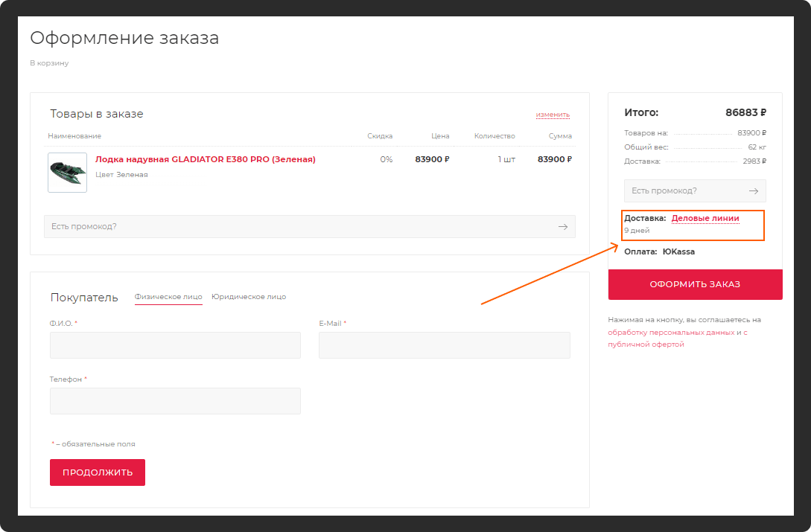811x532 pixels.
Task: Click the total 86883 ₽ value
Action: tap(745, 112)
